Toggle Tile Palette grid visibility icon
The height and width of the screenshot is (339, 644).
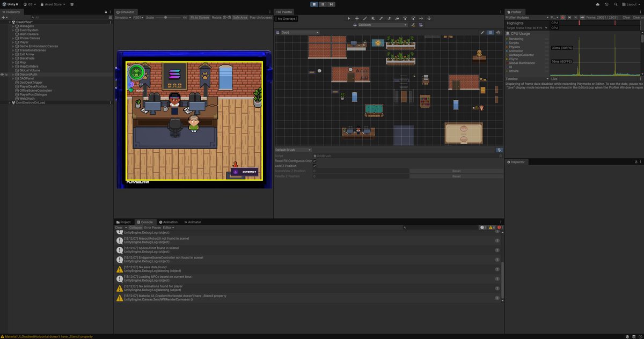pyautogui.click(x=490, y=33)
